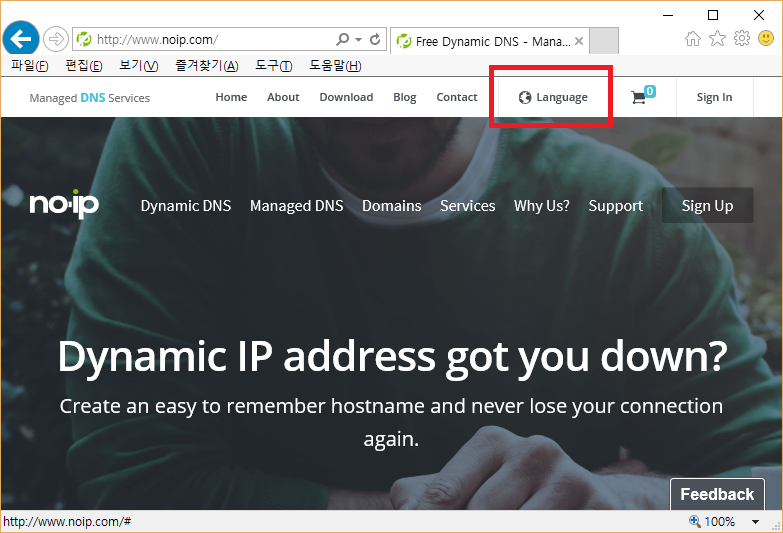Open browser Tools gear icon
The height and width of the screenshot is (533, 783).
click(741, 39)
